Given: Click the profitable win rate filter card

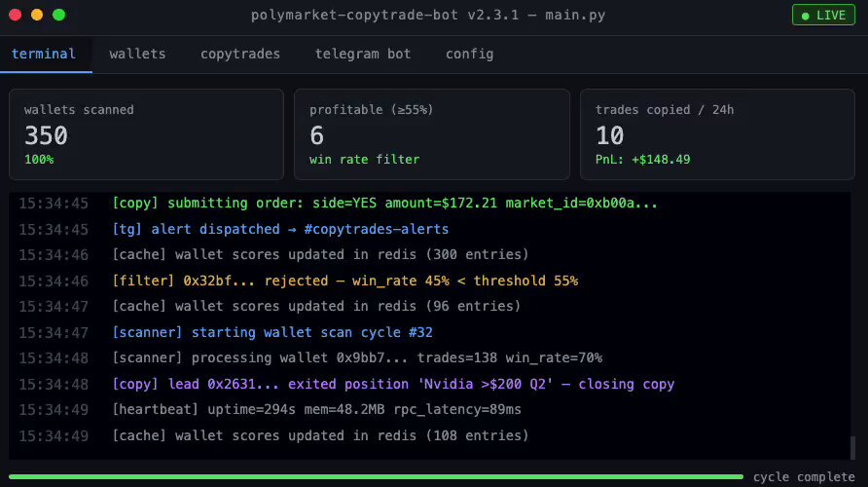Looking at the screenshot, I should pos(431,134).
